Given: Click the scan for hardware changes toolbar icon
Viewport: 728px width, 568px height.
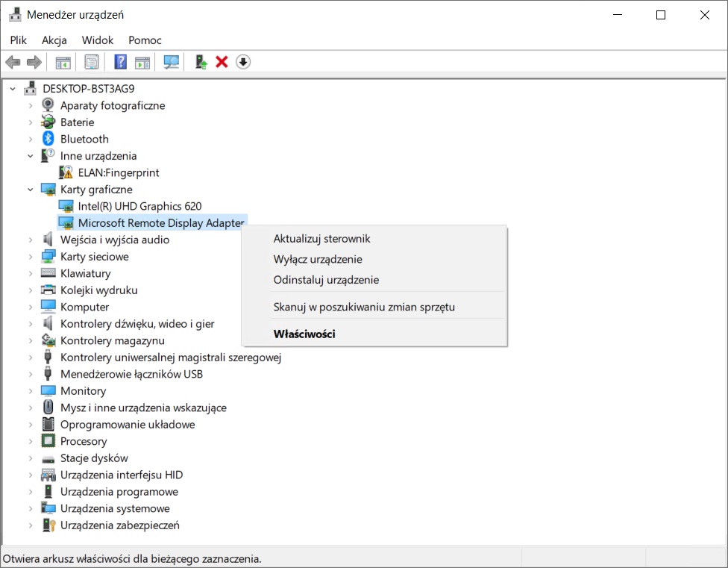Looking at the screenshot, I should [x=172, y=63].
